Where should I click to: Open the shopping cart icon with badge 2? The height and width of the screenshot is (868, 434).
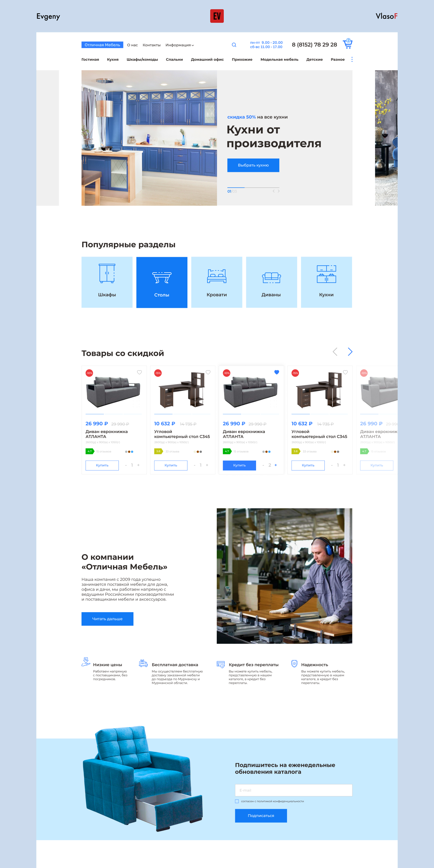click(347, 43)
